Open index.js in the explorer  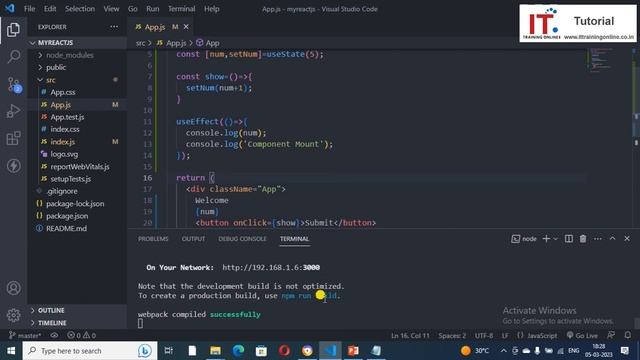(x=77, y=142)
